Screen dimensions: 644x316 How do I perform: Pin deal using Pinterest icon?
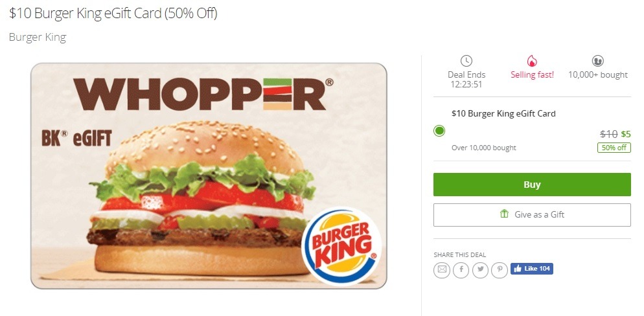[x=500, y=269]
